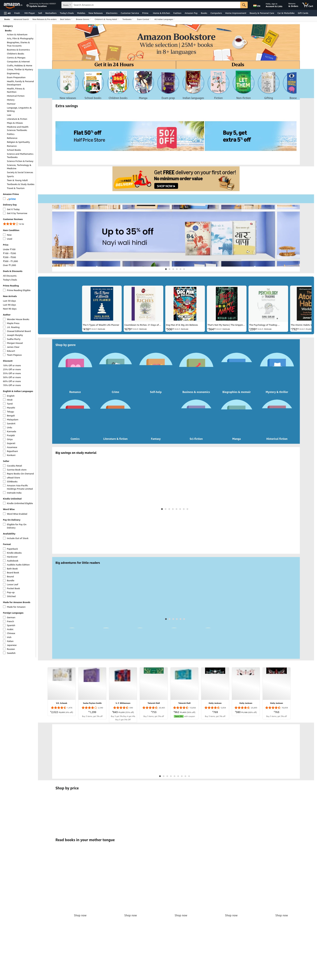Check the Used item condition box
The height and width of the screenshot is (980, 317).
coord(4,239)
